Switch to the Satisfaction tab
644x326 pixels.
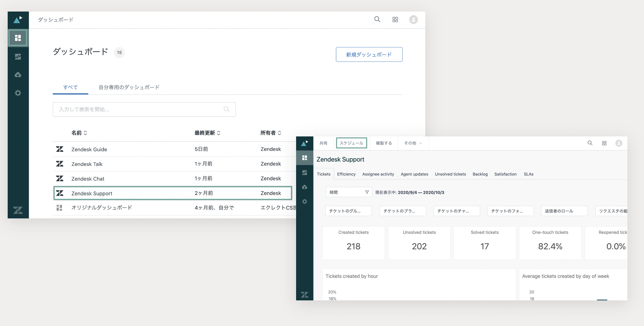505,174
